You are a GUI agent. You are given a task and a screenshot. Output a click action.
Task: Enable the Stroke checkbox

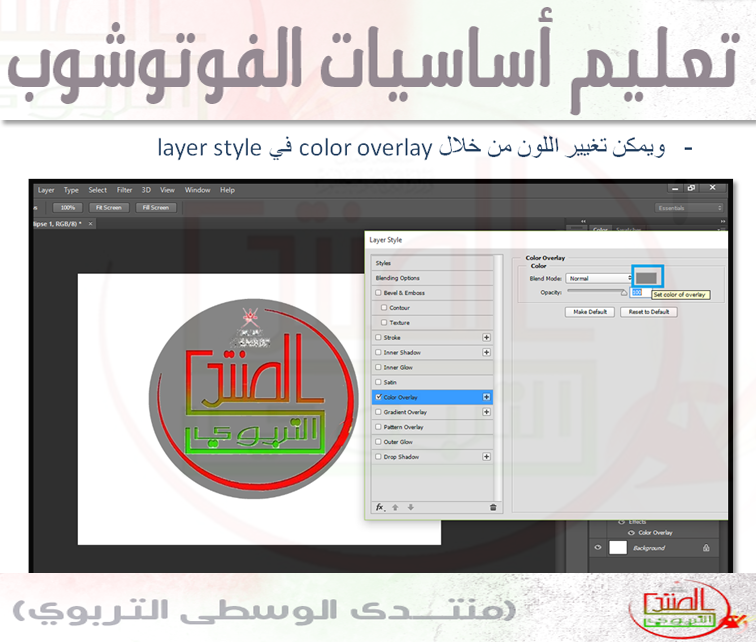point(378,337)
